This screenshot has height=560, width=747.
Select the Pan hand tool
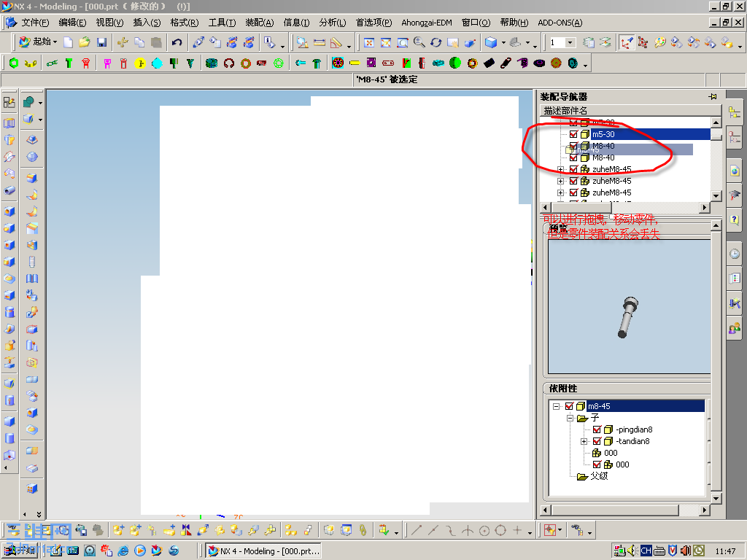pos(452,42)
